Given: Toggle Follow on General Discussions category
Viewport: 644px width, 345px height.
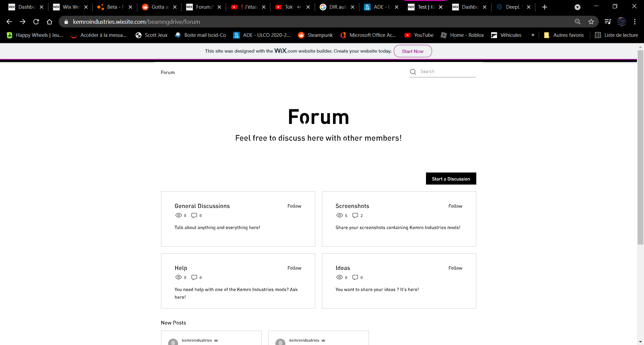Looking at the screenshot, I should pyautogui.click(x=294, y=206).
